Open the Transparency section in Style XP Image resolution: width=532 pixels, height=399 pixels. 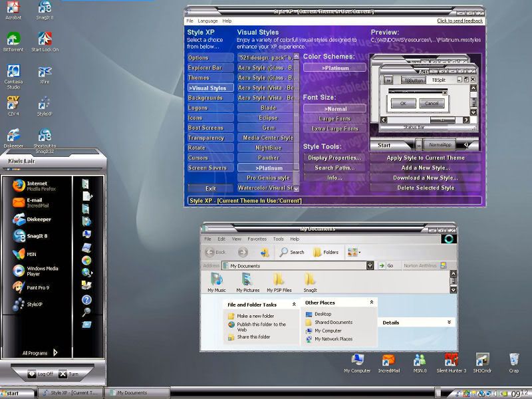[x=210, y=138]
